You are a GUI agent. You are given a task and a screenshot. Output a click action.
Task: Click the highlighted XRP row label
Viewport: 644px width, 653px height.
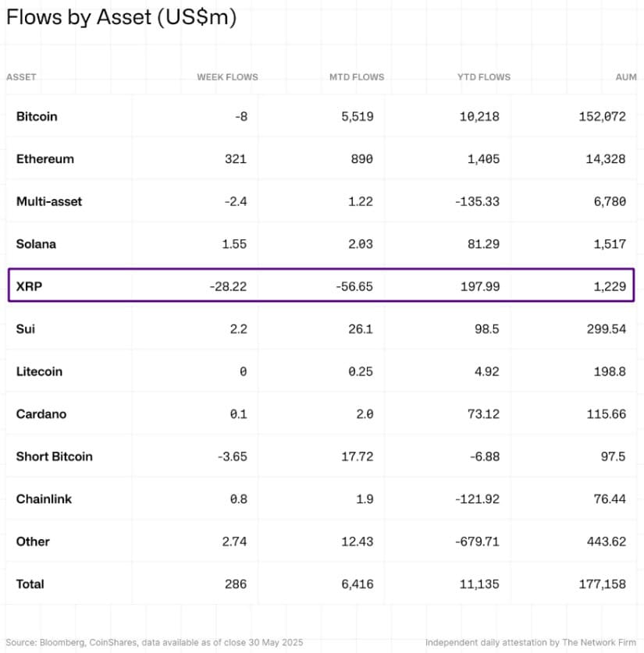pyautogui.click(x=28, y=286)
